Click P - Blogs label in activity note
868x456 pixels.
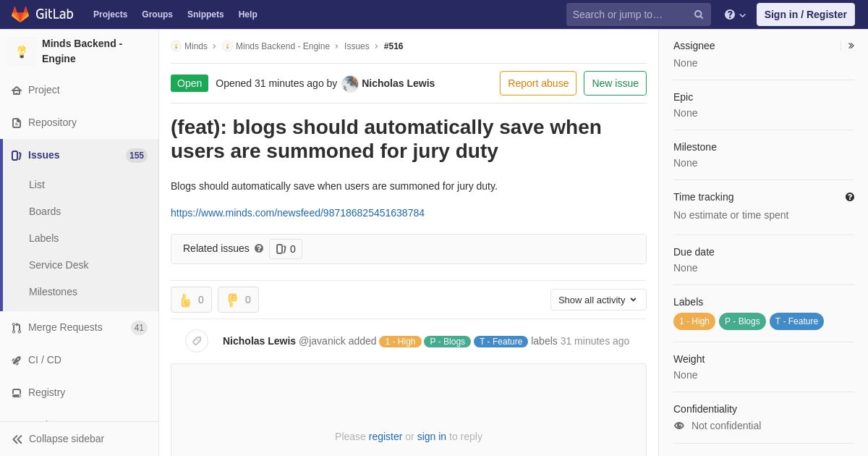(x=447, y=342)
